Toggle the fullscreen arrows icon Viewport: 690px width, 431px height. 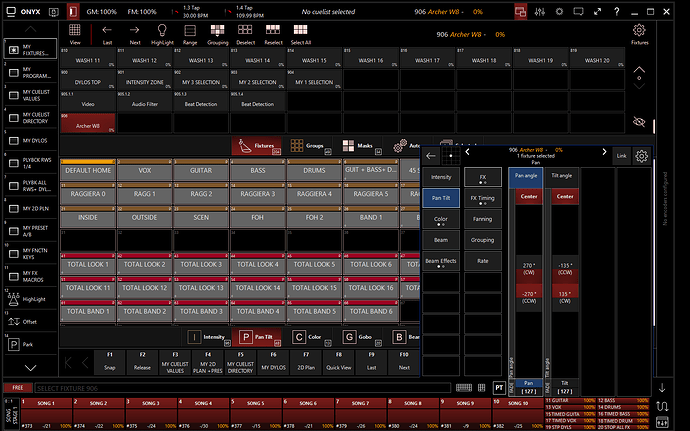coord(597,12)
